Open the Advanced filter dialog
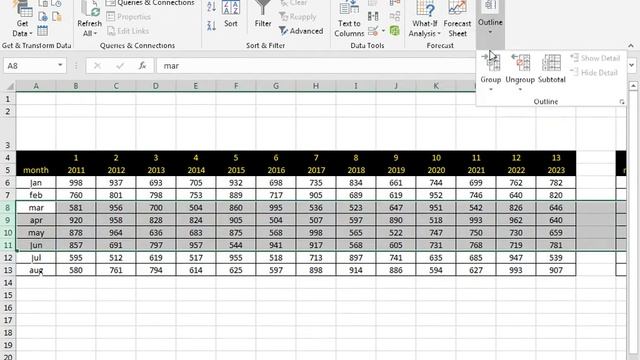 click(301, 31)
